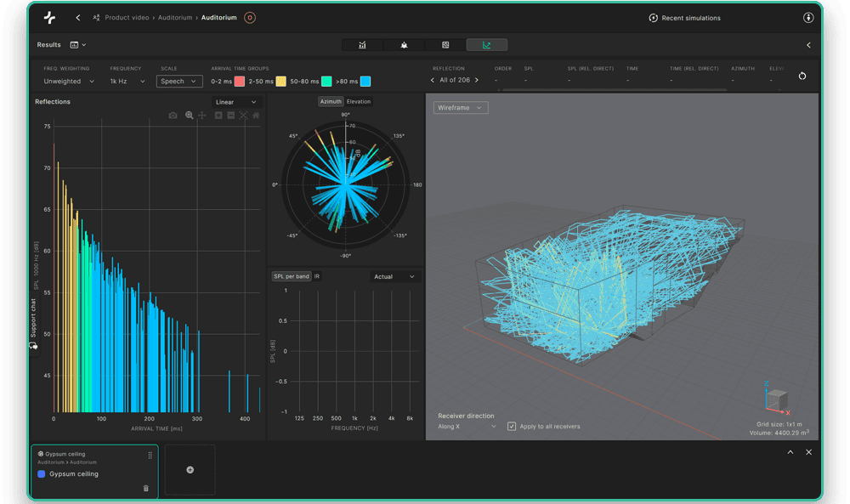850x504 pixels.
Task: Open the Freq. Weighting Unweighted dropdown
Action: (67, 82)
